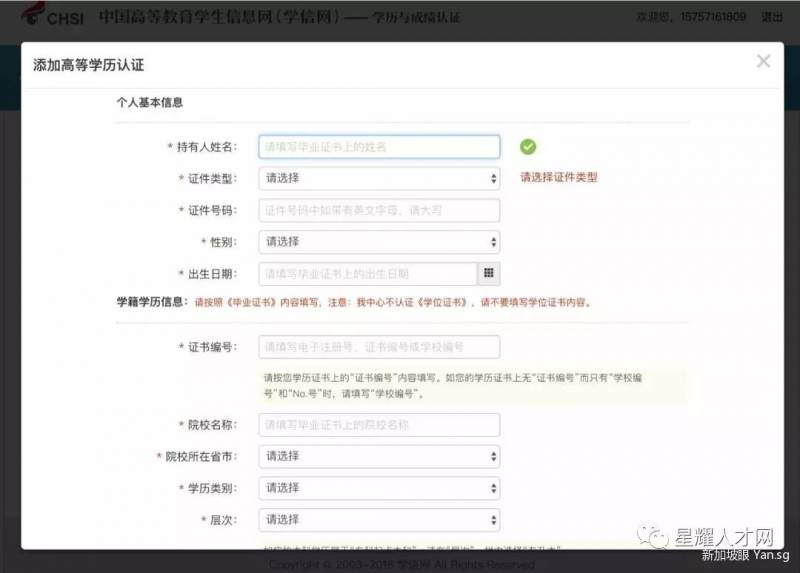Close the 添加高等学历认证 dialog
Image resolution: width=800 pixels, height=573 pixels.
pos(763,62)
